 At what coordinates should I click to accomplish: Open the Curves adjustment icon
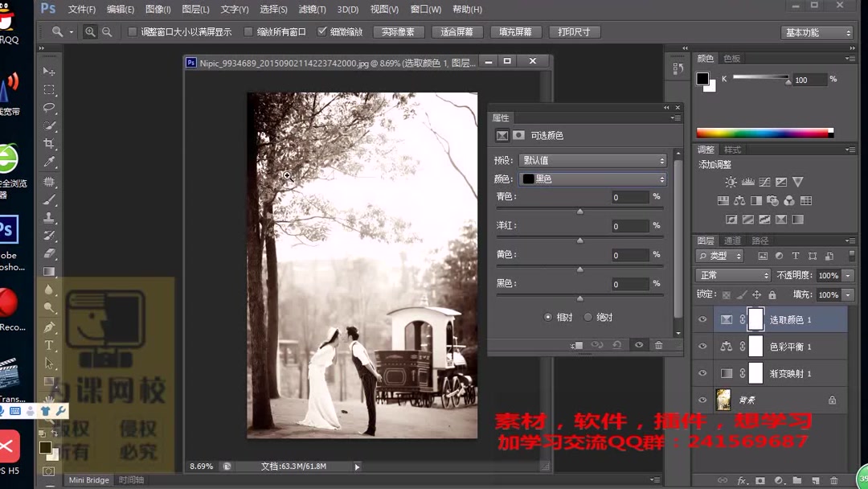coord(765,183)
